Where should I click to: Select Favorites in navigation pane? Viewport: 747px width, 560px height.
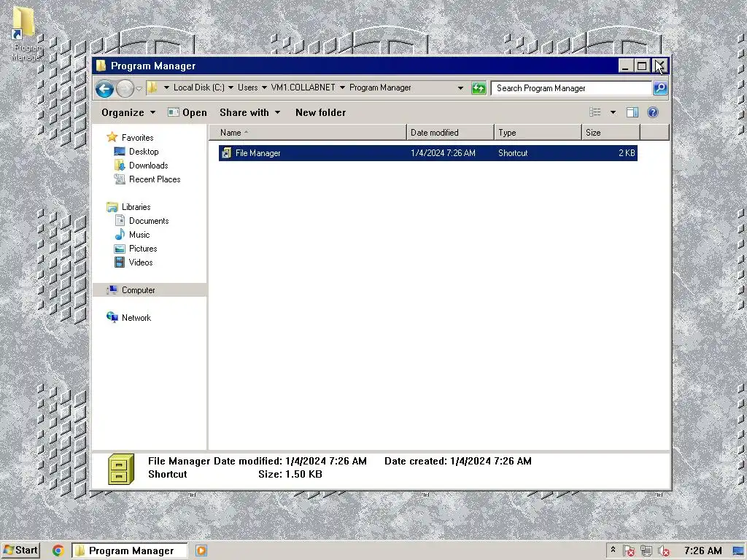[137, 138]
